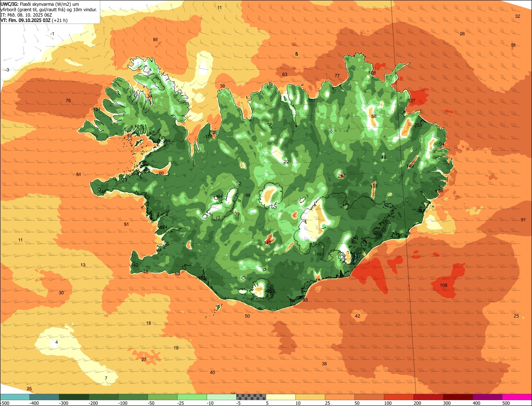Image resolution: width=532 pixels, height=406 pixels.
Task: Click the legend swatch between -400 and -300
Action: pyautogui.click(x=44, y=397)
